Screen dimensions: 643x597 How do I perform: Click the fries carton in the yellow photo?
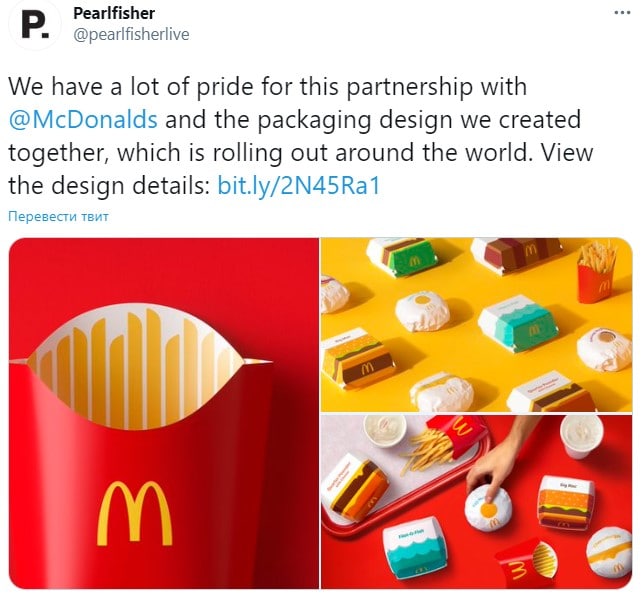point(597,271)
